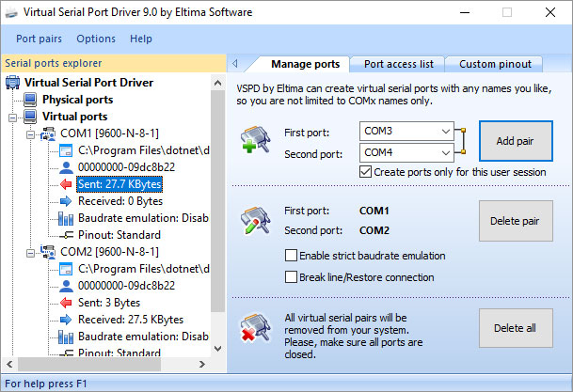Select Pinout: Standard under COM1
Image resolution: width=573 pixels, height=392 pixels.
[x=119, y=235]
